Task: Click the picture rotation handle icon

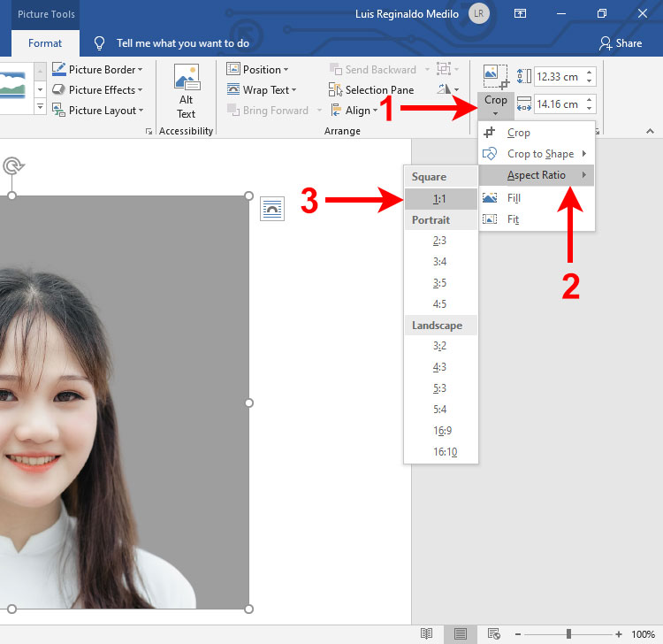Action: (x=13, y=165)
